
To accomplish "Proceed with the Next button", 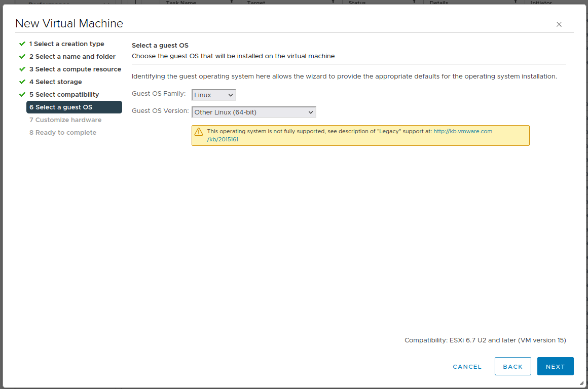I will (555, 366).
